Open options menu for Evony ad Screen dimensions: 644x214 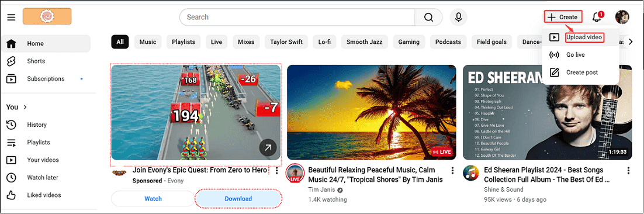(276, 171)
